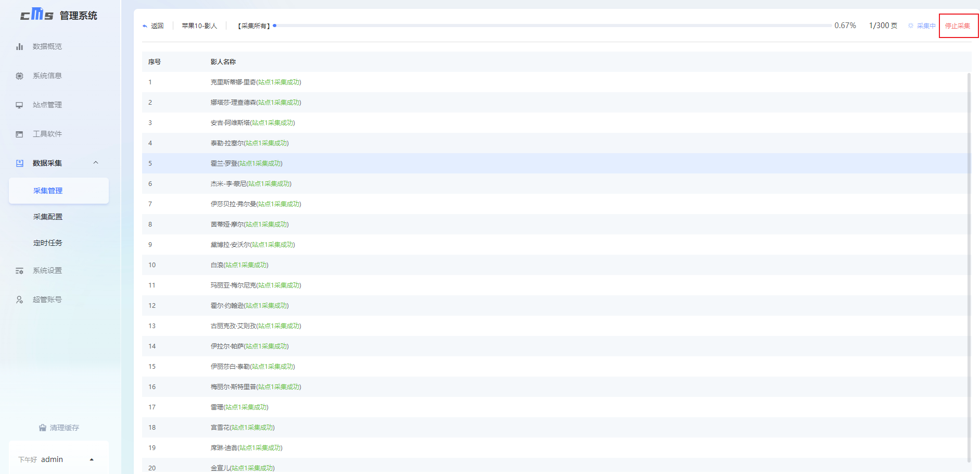The image size is (980, 474).
Task: Select the row 宫雪花
Action: (556, 427)
